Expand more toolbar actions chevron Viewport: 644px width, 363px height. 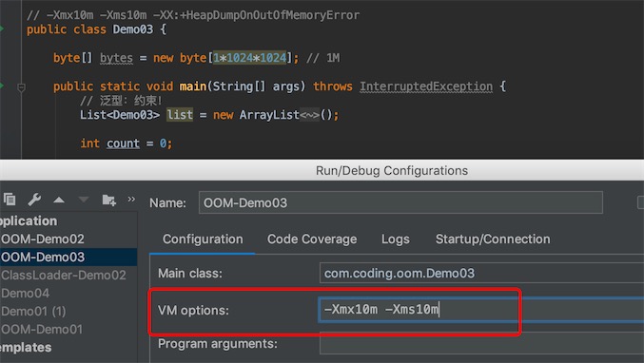(x=131, y=199)
